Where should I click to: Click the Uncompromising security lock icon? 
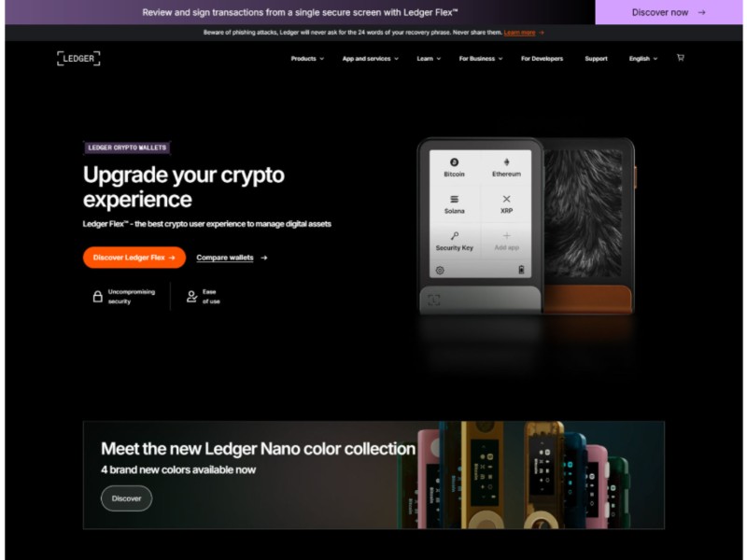point(98,296)
